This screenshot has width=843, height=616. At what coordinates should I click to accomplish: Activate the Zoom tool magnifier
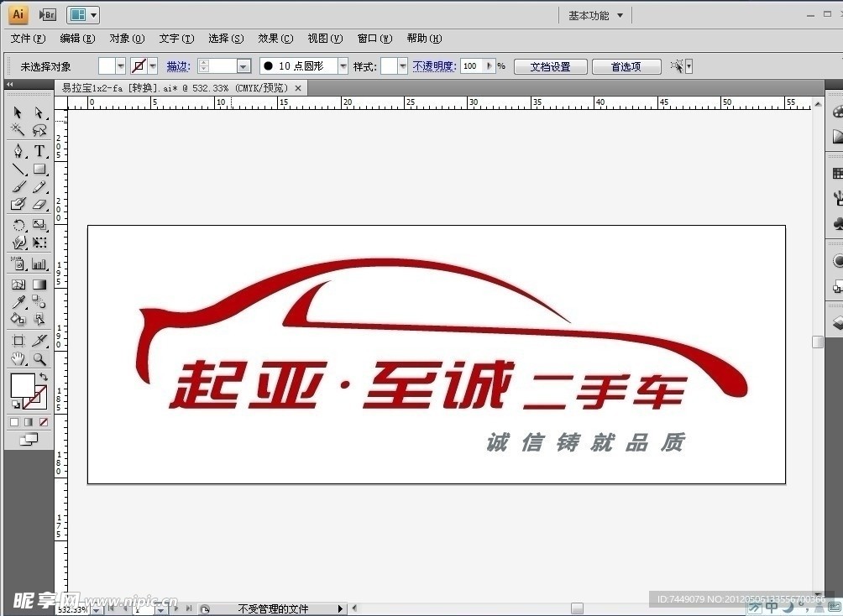coord(39,359)
